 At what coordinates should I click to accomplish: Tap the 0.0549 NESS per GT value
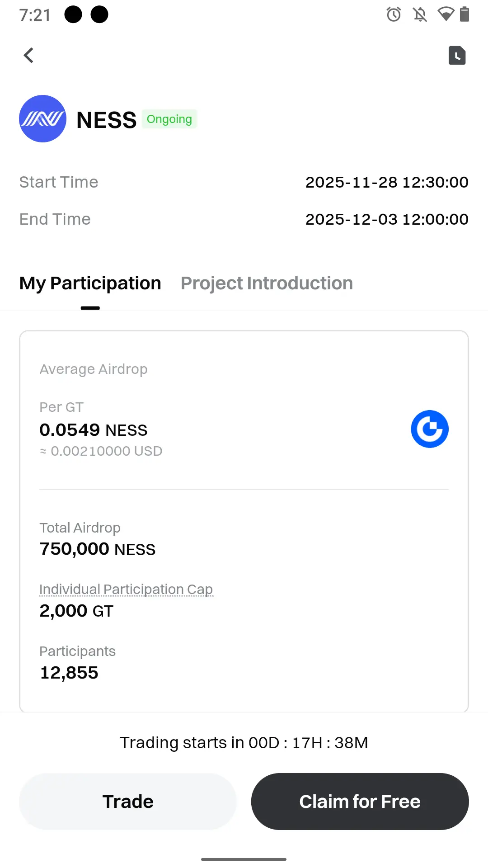click(x=94, y=430)
